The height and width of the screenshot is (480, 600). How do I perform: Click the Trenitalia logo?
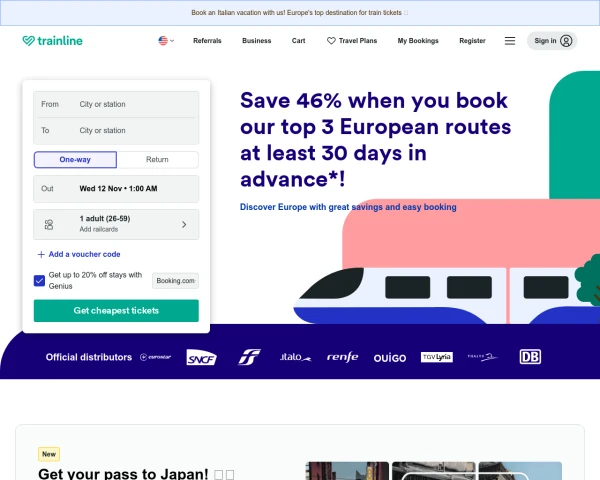249,357
